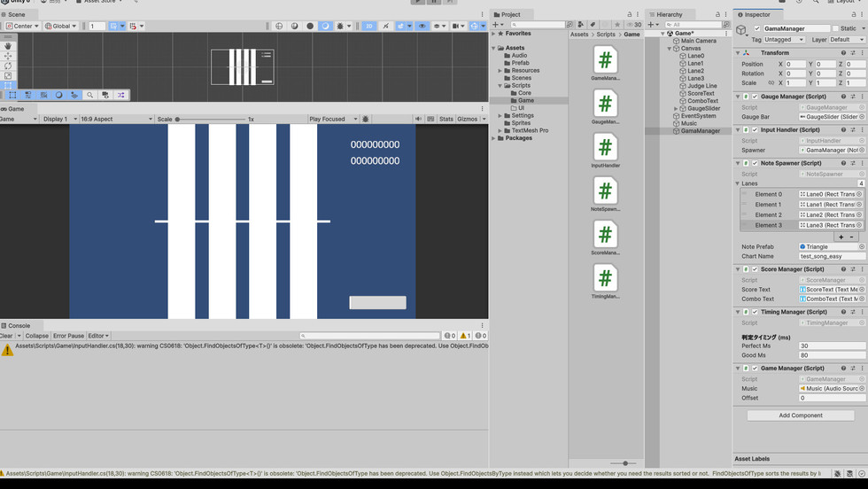The width and height of the screenshot is (868, 489).
Task: Disable Gauge Manager script checkbox
Action: click(755, 97)
